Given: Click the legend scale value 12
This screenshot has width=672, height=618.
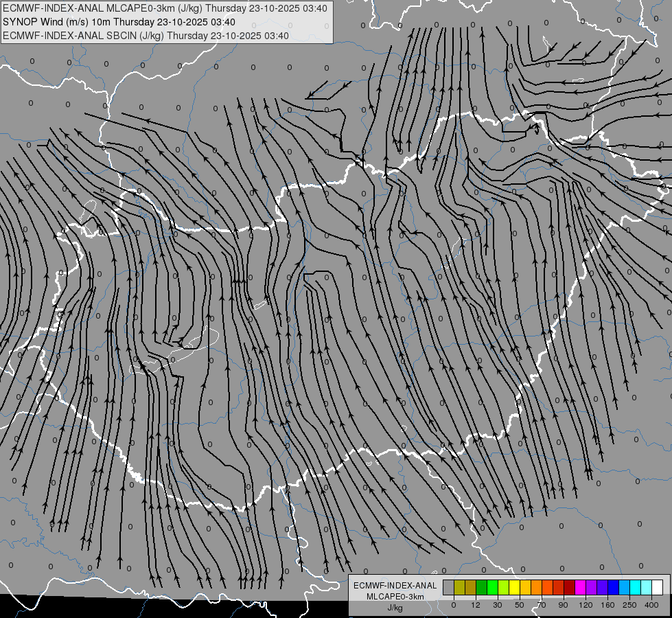Looking at the screenshot, I should [x=476, y=605].
